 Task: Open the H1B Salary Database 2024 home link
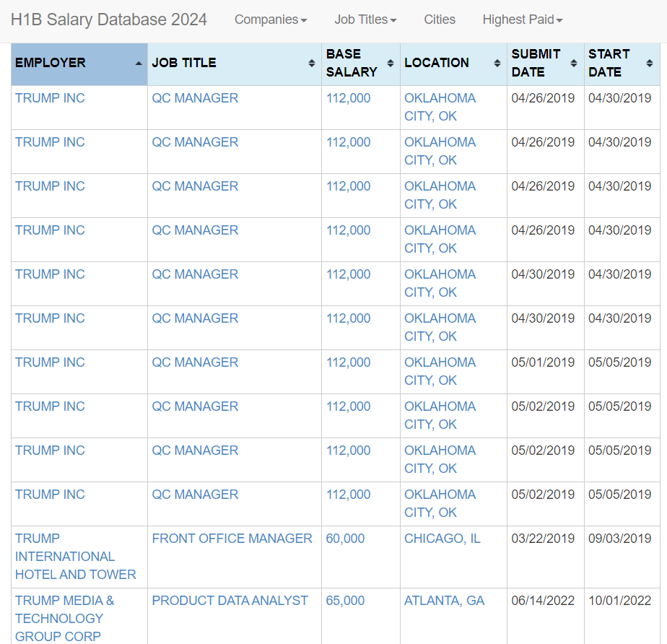coord(108,19)
